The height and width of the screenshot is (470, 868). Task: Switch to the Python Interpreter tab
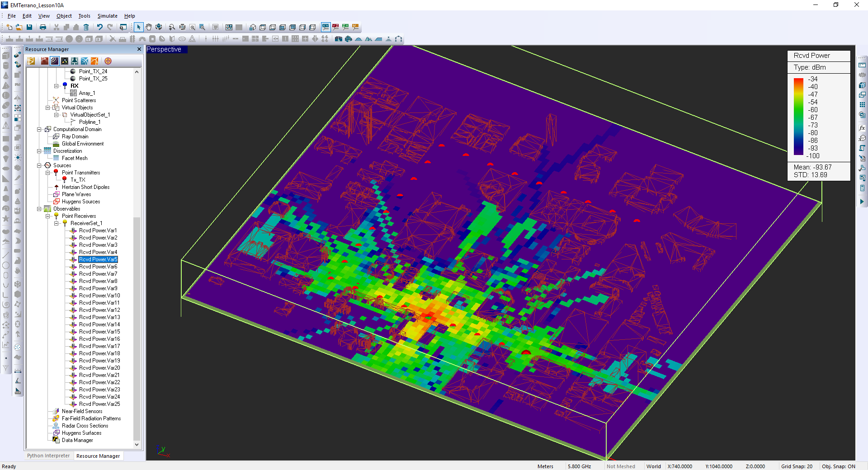(48, 456)
